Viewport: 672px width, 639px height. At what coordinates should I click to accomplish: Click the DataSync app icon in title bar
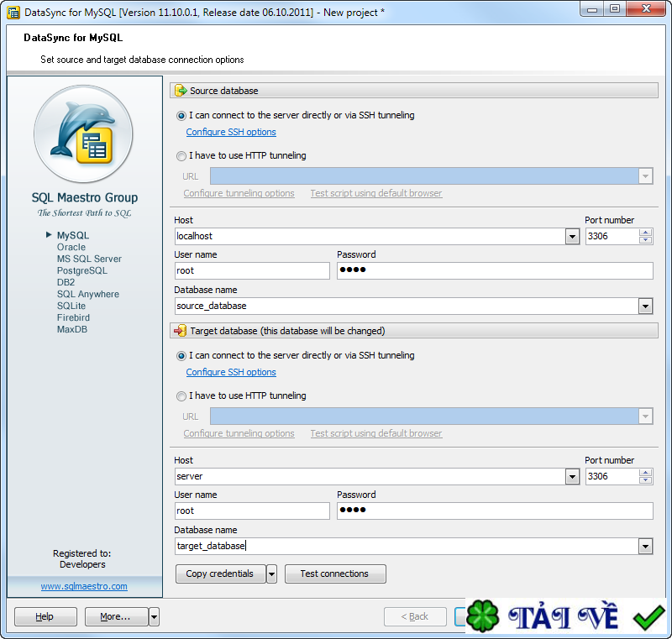point(13,13)
